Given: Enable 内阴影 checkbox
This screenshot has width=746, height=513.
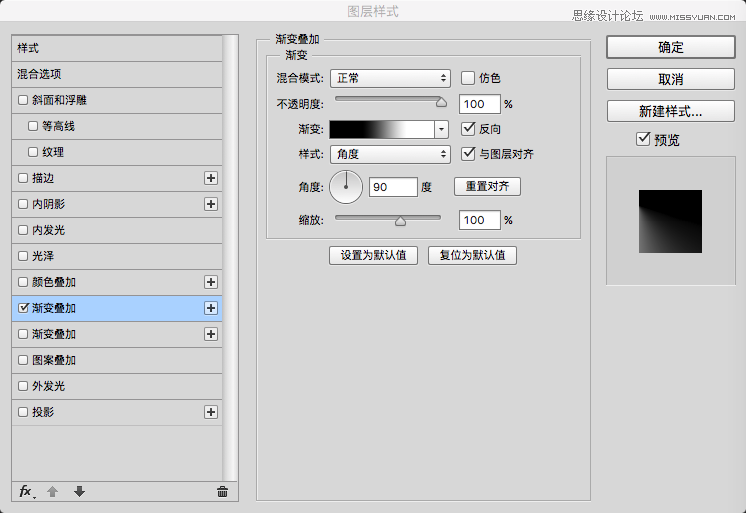Looking at the screenshot, I should pos(23,204).
